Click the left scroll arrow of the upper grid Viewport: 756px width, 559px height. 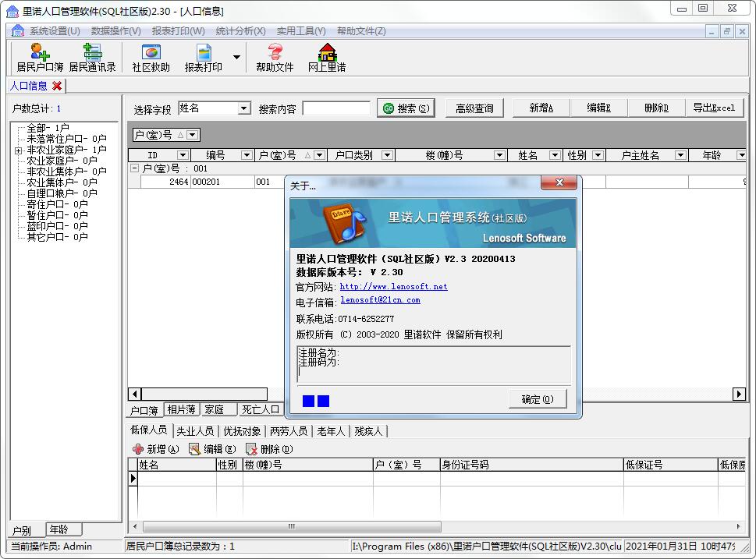point(134,394)
